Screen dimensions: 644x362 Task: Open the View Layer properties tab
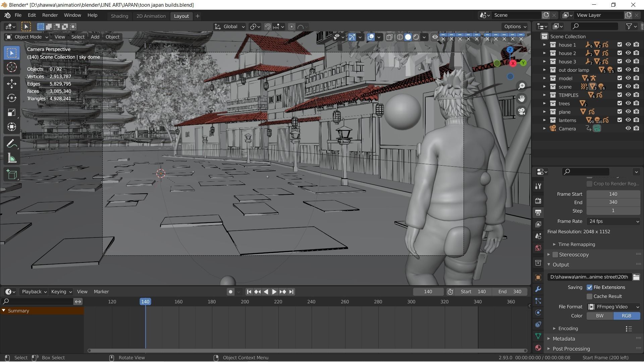point(538,224)
